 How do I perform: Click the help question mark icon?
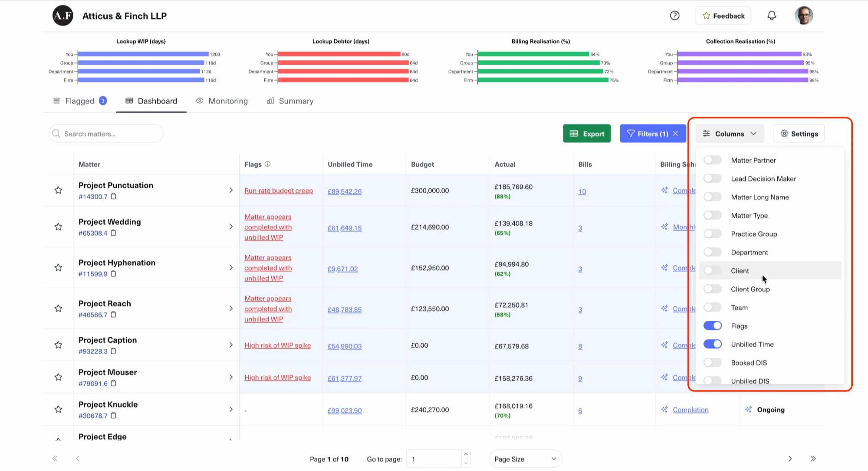pos(674,16)
